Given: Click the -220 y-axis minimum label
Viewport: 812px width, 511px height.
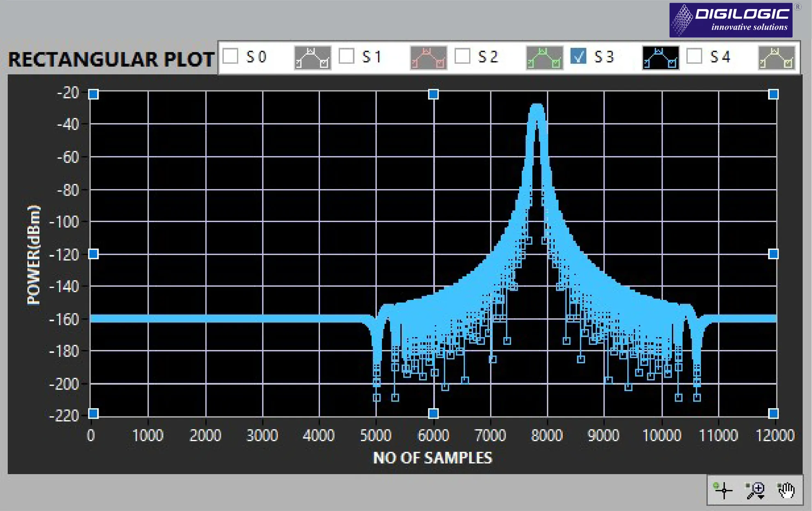Looking at the screenshot, I should pos(64,416).
